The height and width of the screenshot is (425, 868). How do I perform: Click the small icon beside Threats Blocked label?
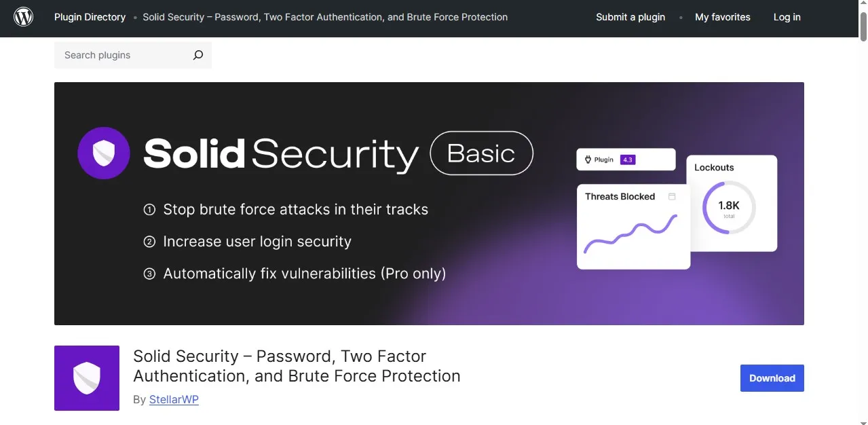[x=671, y=196]
